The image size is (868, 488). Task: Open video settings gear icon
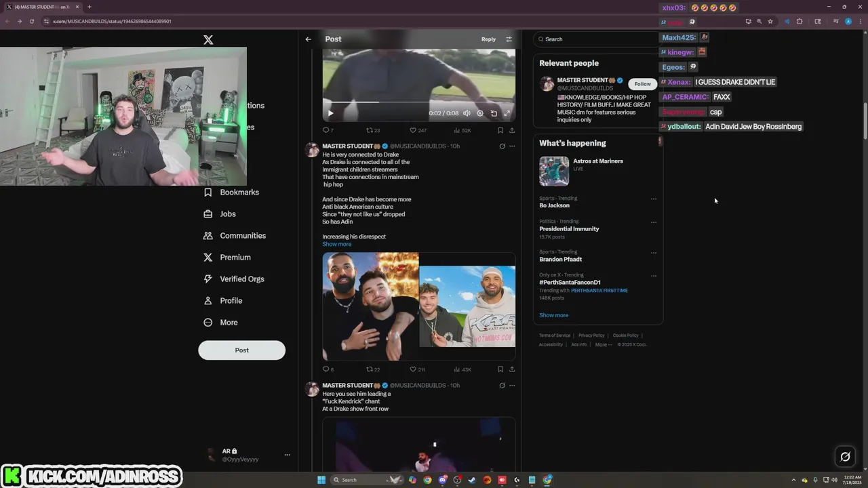point(480,114)
